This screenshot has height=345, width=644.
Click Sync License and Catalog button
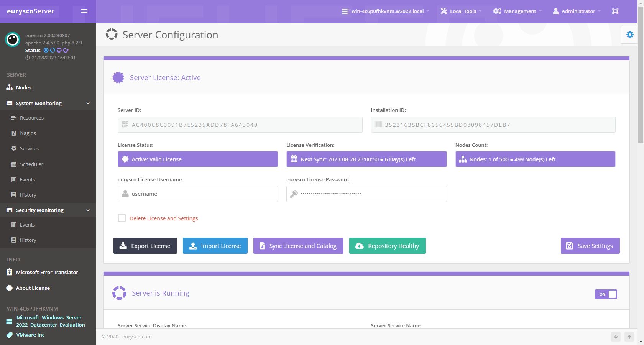[298, 246]
